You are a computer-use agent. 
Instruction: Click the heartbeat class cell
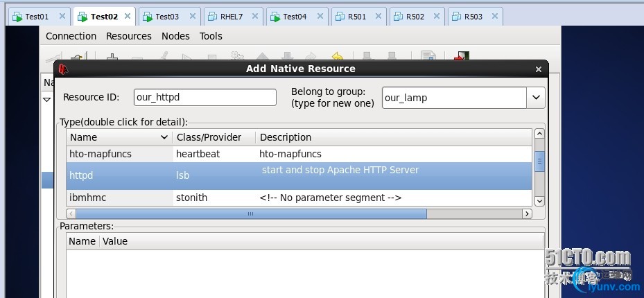coord(198,154)
